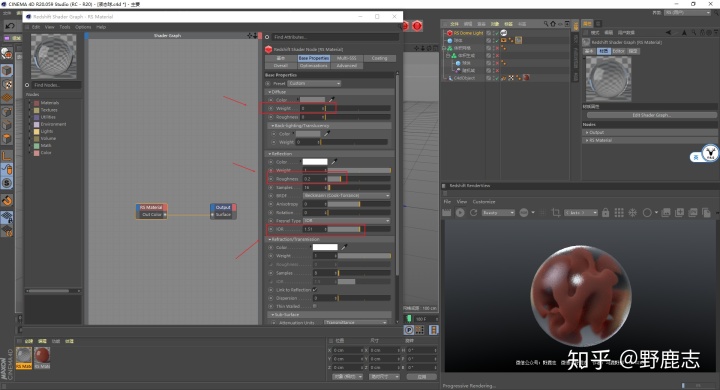Switch to the Advanced tab
The image size is (720, 390).
346,66
